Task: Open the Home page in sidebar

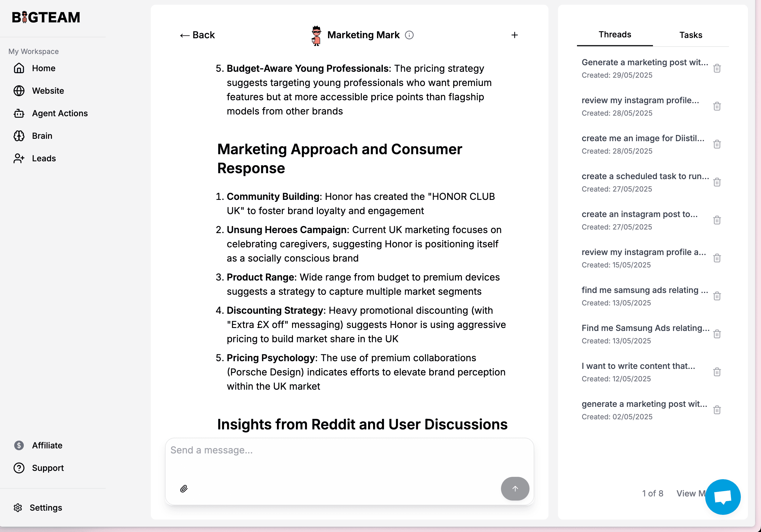Action: [34, 68]
